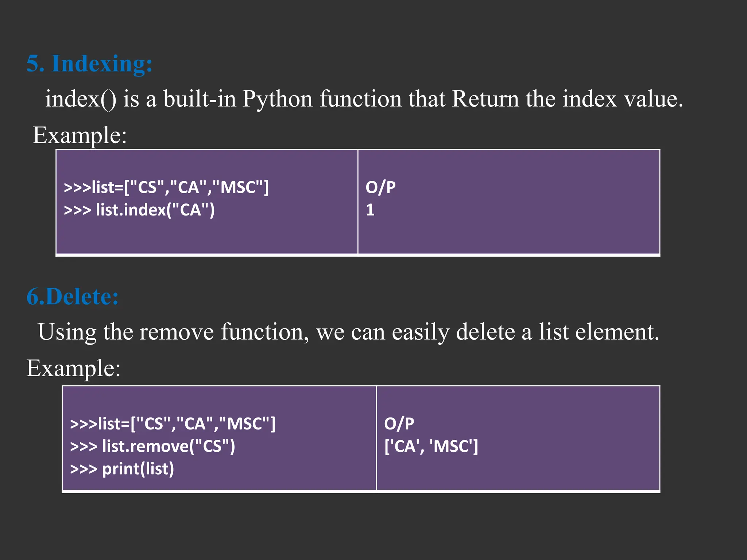Click the word "remove" in the Delete description
This screenshot has width=747, height=560.
[x=177, y=332]
